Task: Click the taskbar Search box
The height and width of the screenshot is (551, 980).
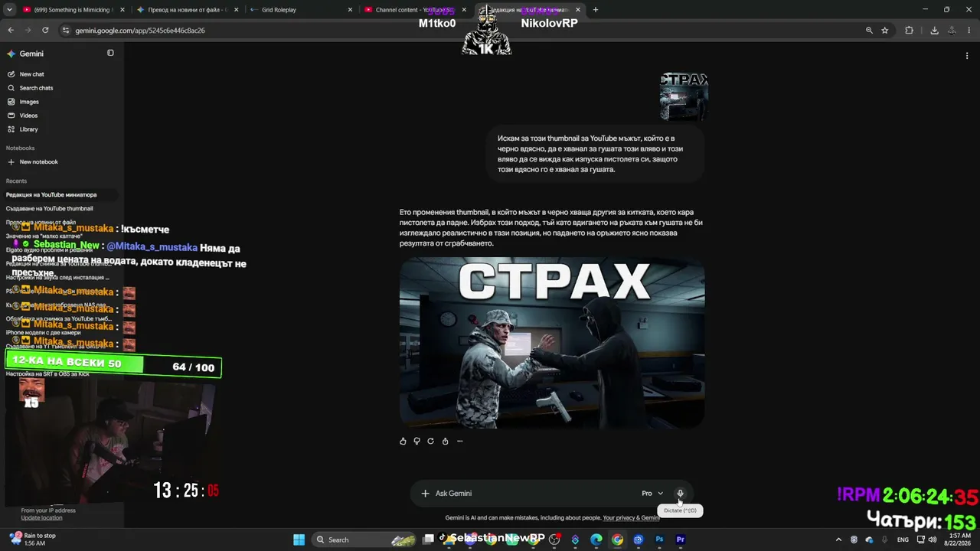Action: [364, 540]
